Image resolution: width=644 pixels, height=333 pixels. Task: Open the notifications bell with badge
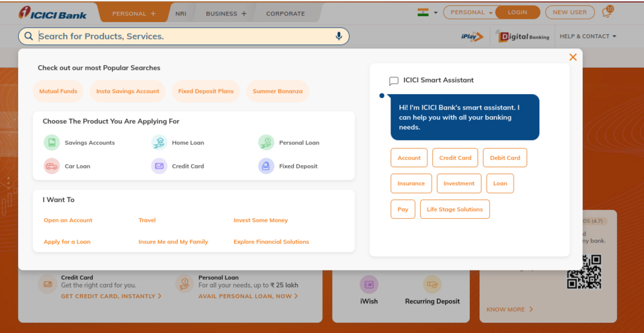pyautogui.click(x=607, y=11)
